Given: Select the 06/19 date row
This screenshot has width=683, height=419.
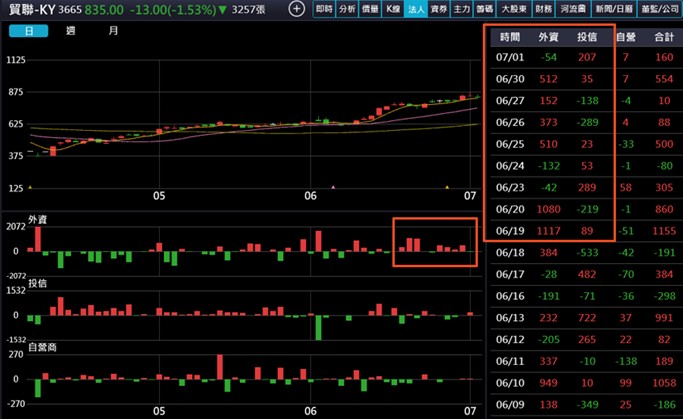Looking at the screenshot, I should click(x=586, y=231).
